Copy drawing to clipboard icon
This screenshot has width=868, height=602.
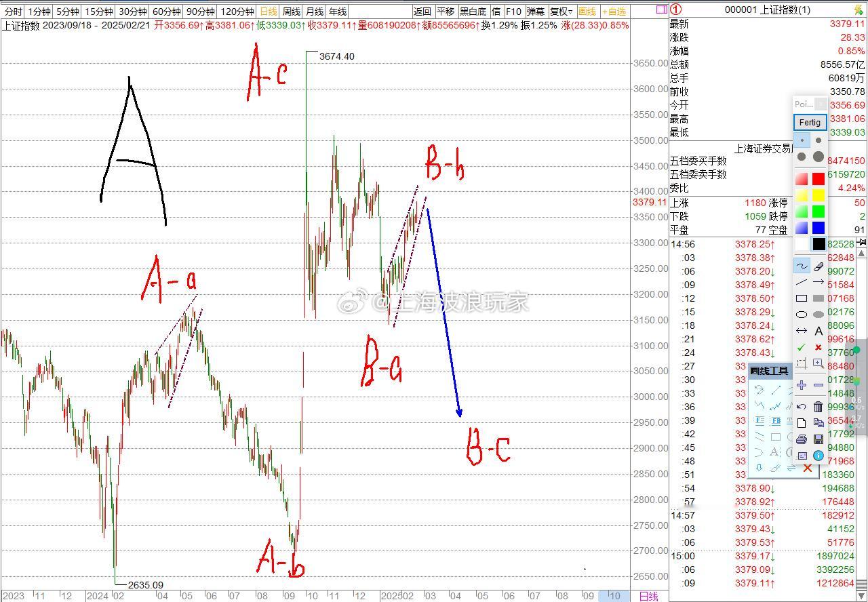tap(818, 423)
